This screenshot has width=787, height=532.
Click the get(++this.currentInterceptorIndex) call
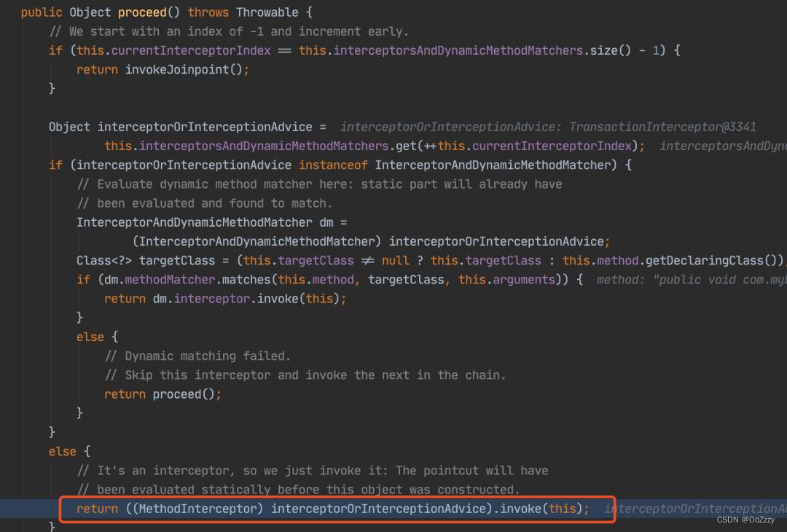click(x=517, y=146)
